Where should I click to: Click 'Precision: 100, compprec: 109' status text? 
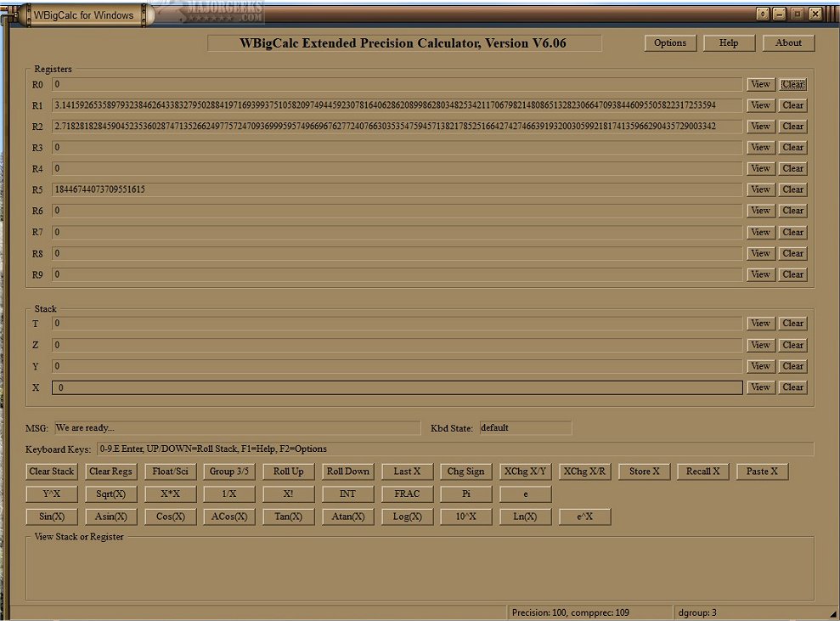click(x=571, y=613)
